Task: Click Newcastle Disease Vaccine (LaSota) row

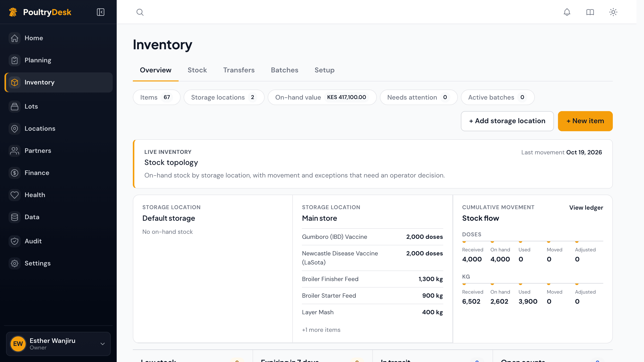Action: pos(372,258)
